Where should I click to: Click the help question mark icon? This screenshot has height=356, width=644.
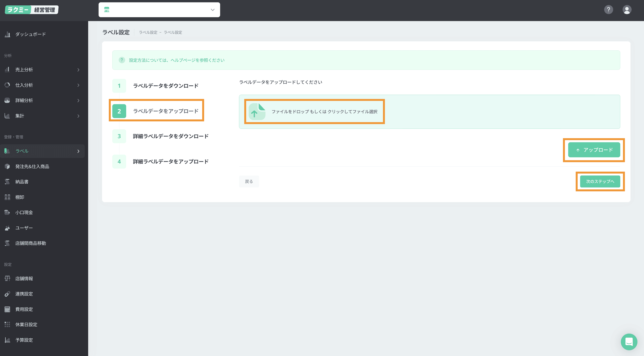608,10
